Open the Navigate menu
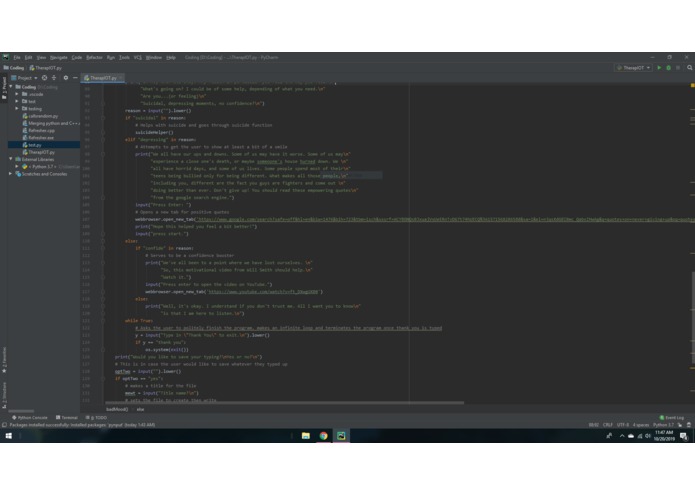This screenshot has width=695, height=494. (x=59, y=58)
